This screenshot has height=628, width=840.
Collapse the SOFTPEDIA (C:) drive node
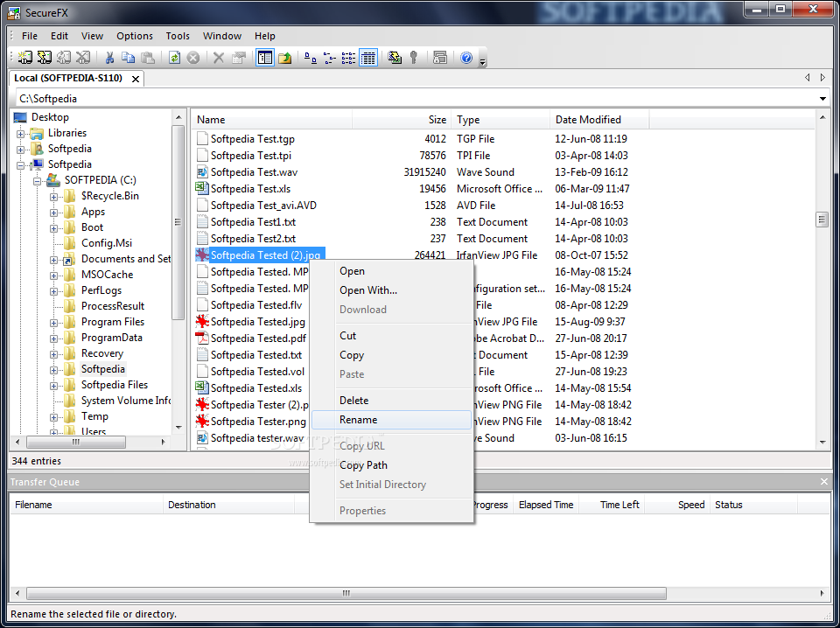(38, 180)
